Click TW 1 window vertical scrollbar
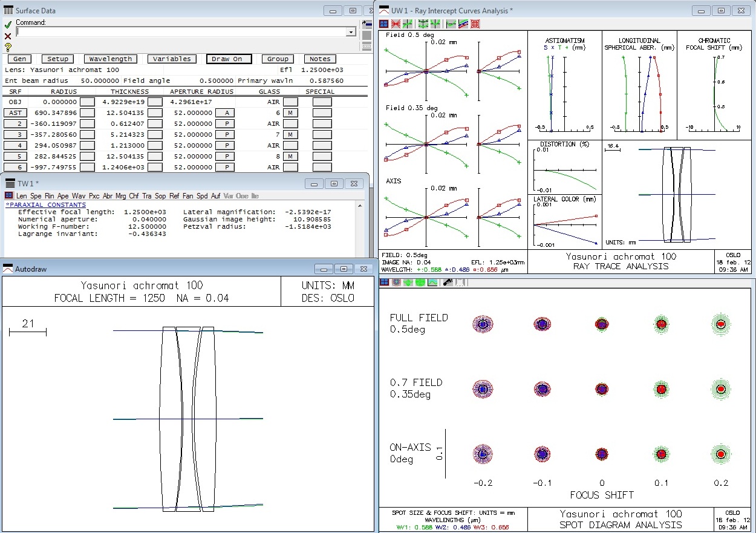Screen dimensions: 756x533 click(360, 230)
